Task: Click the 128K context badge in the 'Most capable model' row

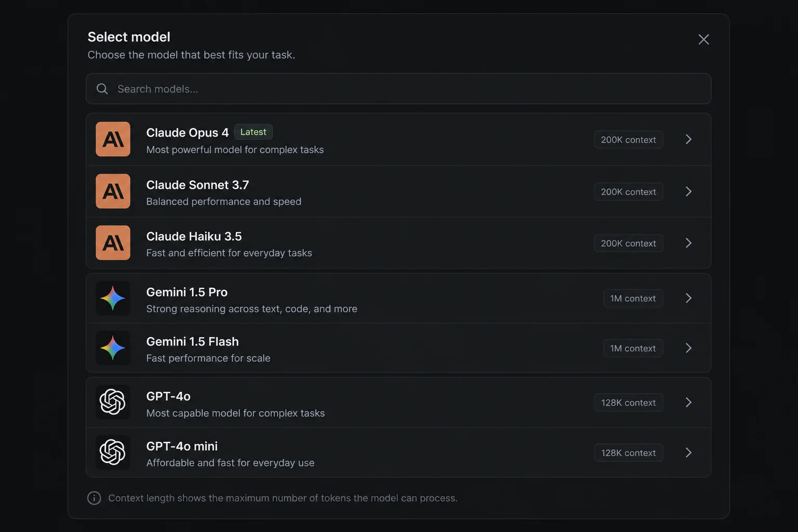Action: [628, 403]
